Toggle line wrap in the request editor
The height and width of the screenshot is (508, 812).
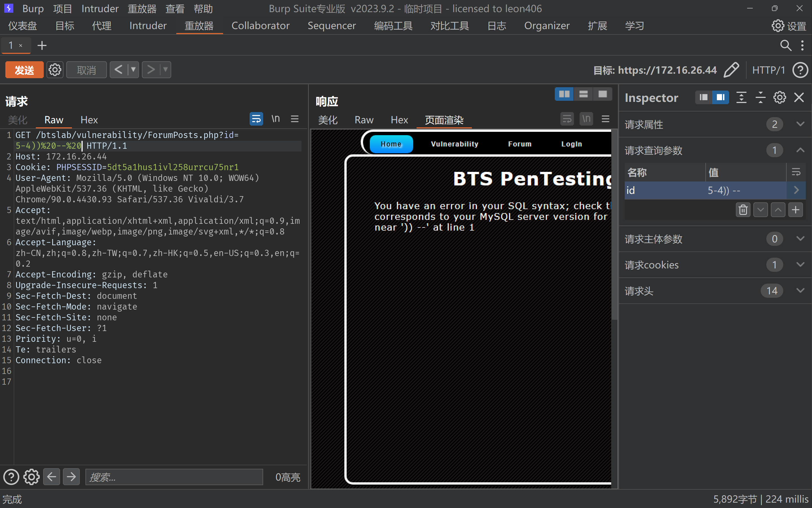pos(256,119)
